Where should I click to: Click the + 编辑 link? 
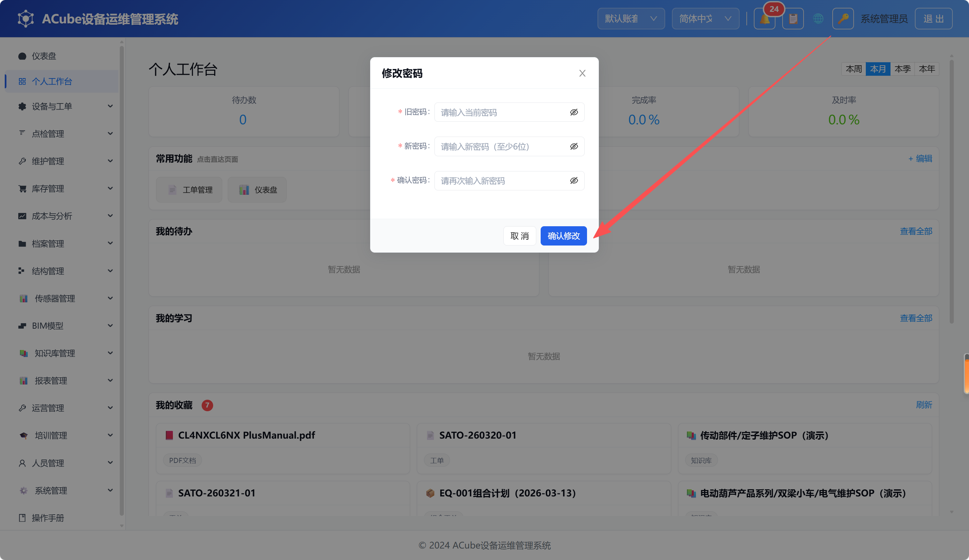coord(920,158)
